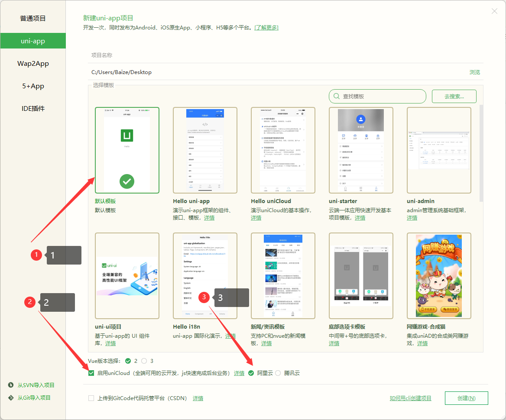The height and width of the screenshot is (420, 506).
Task: Click the 项目名称 input field
Action: click(x=285, y=55)
